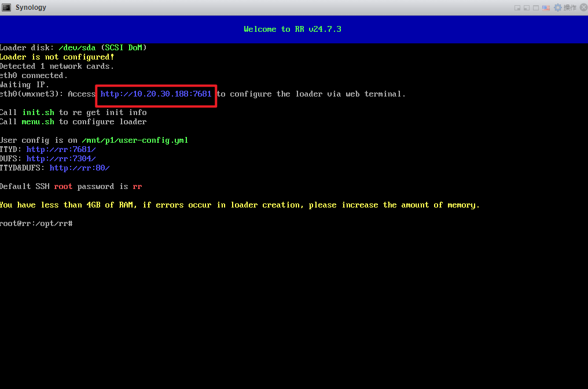Image resolution: width=588 pixels, height=389 pixels.
Task: Click the gear icon in the title bar
Action: pyautogui.click(x=558, y=8)
